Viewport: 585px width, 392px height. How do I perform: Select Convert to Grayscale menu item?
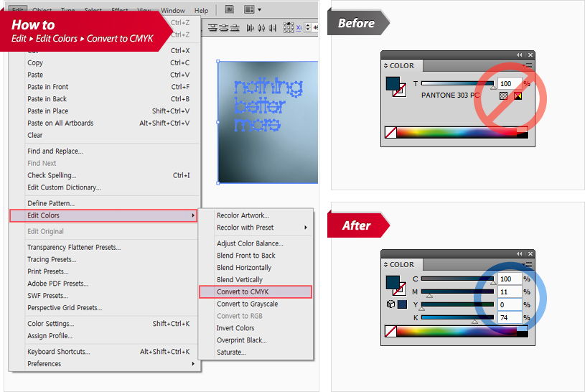[x=247, y=304]
